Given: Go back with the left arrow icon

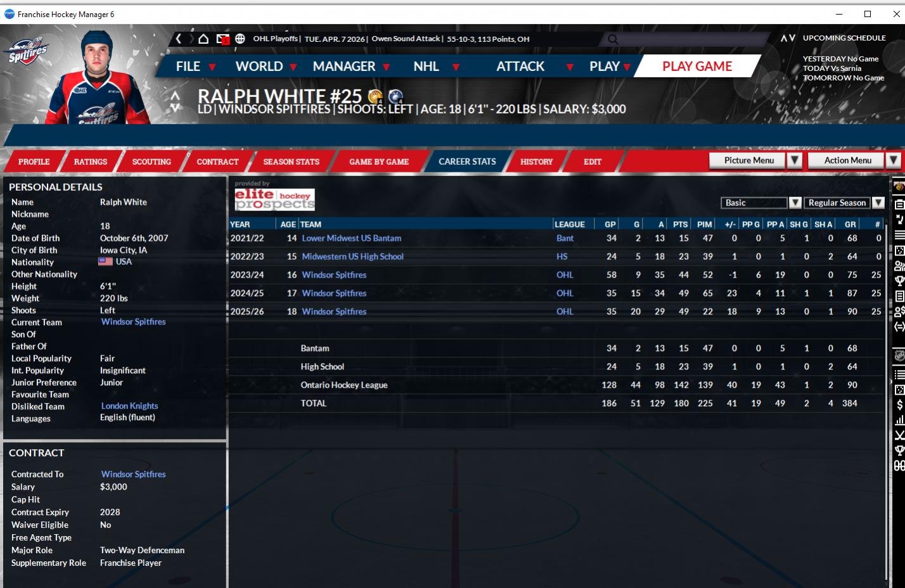Looking at the screenshot, I should (x=179, y=39).
